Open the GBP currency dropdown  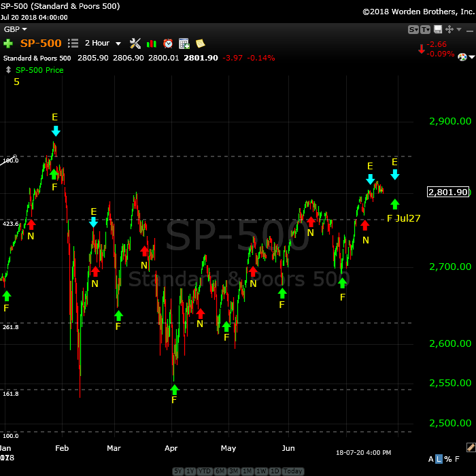pyautogui.click(x=15, y=29)
